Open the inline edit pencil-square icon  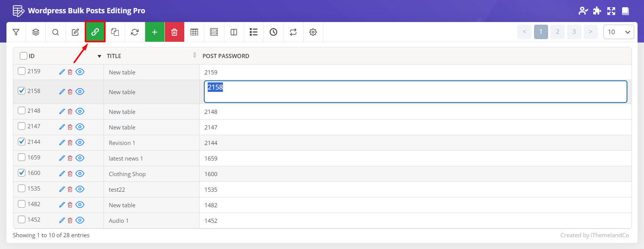(x=75, y=32)
